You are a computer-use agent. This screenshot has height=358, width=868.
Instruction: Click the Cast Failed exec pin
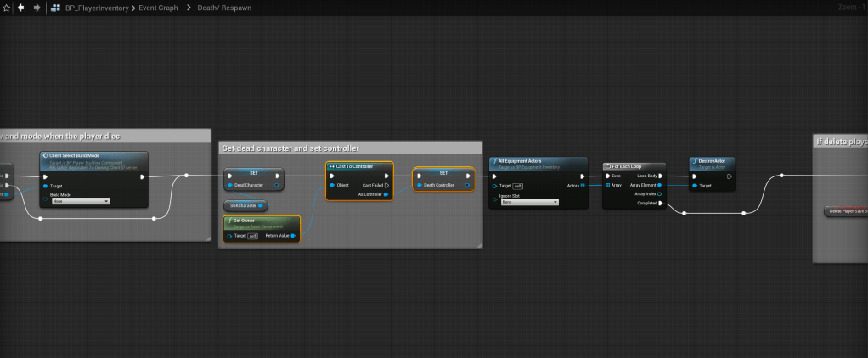point(386,185)
